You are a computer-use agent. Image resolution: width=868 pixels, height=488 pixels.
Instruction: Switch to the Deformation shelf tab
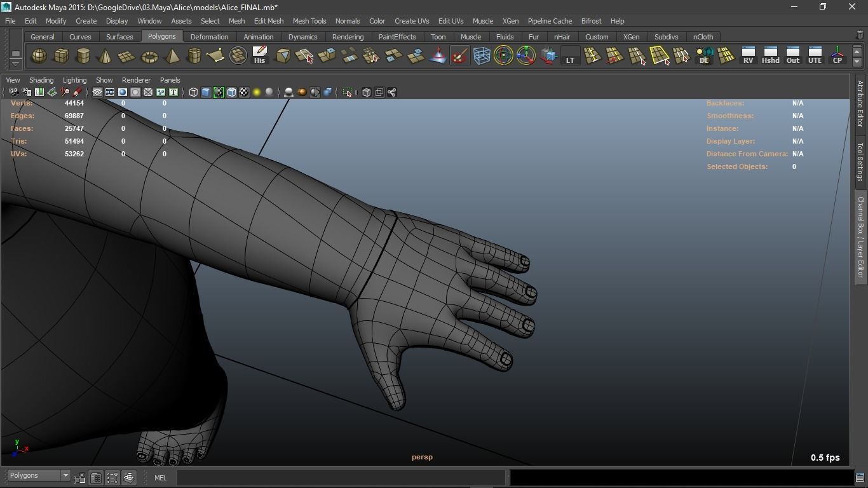[x=209, y=37]
